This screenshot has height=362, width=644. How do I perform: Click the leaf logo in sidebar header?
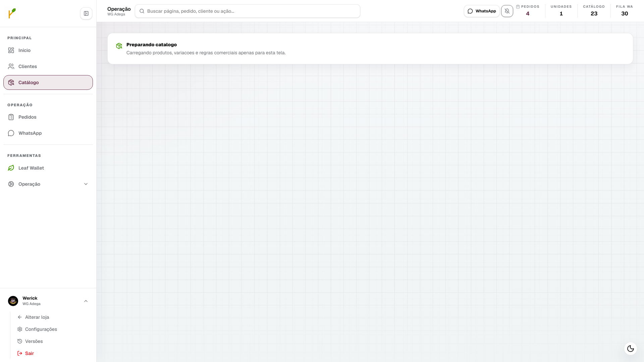(12, 13)
